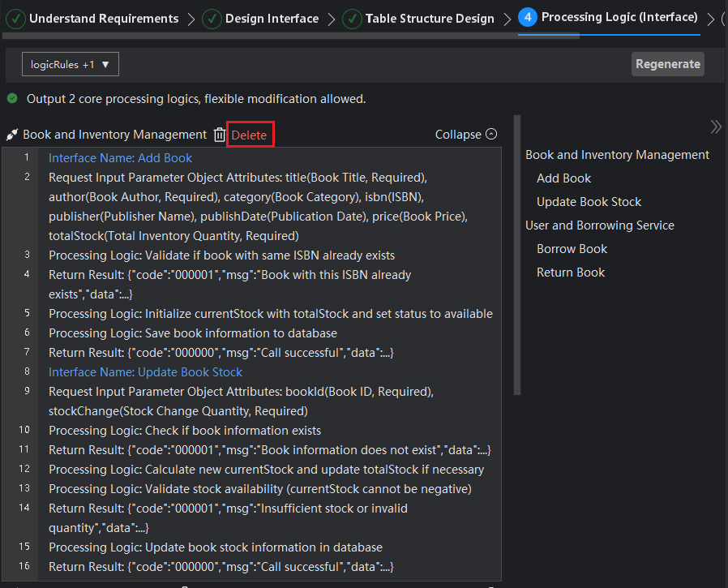Select Return Book in the outline
The image size is (728, 588).
coord(571,273)
